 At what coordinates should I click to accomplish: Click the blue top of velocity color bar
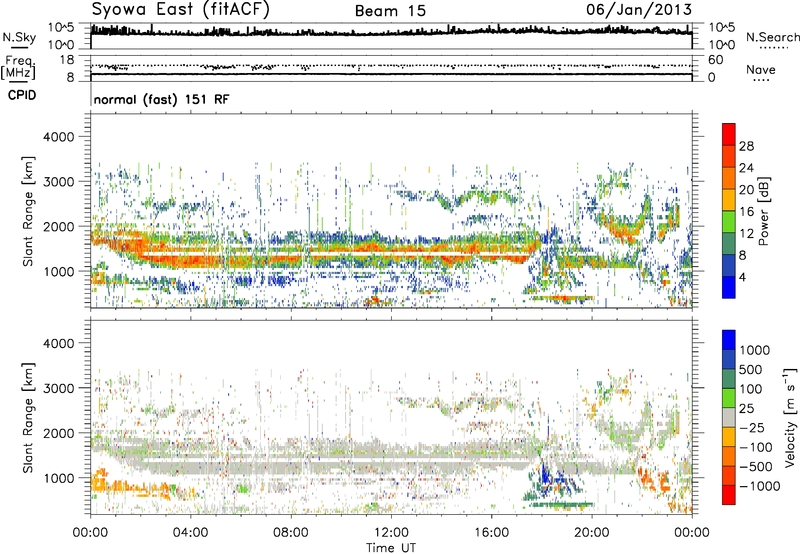729,340
